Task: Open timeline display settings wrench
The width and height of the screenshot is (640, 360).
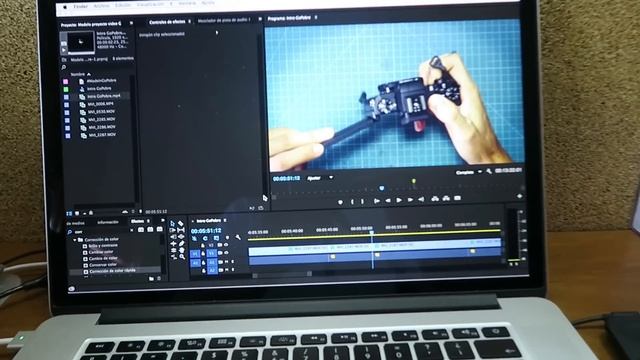Action: pyautogui.click(x=238, y=238)
